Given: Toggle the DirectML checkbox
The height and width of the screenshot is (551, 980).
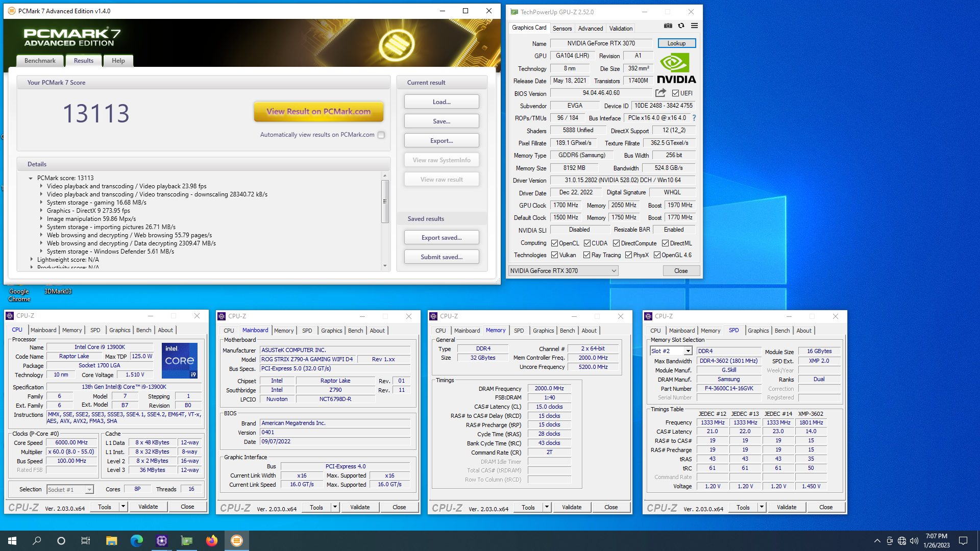Looking at the screenshot, I should point(665,243).
